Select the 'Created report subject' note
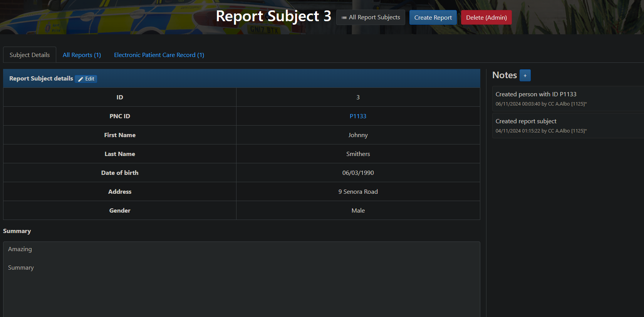Screen dimensions: 644x317 click(x=526, y=121)
